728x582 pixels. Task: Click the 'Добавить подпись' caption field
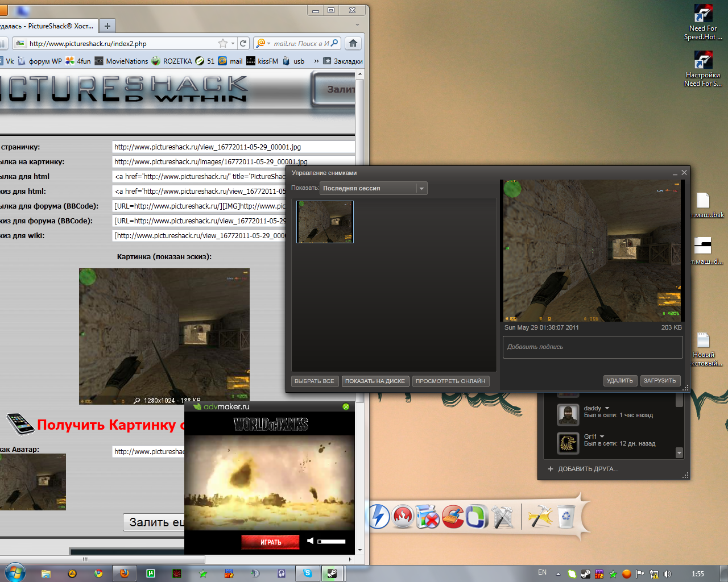(592, 347)
